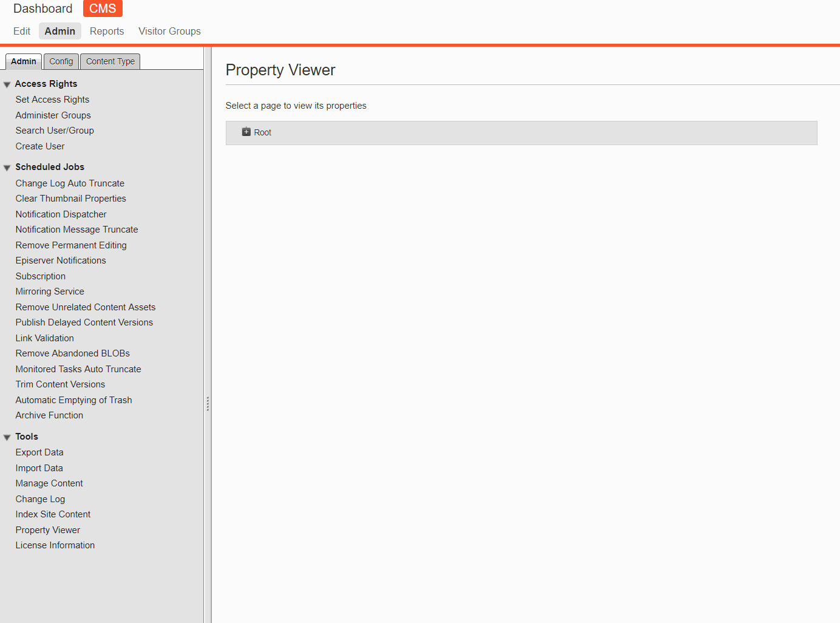Open Export Data tool
840x623 pixels.
pyautogui.click(x=39, y=452)
